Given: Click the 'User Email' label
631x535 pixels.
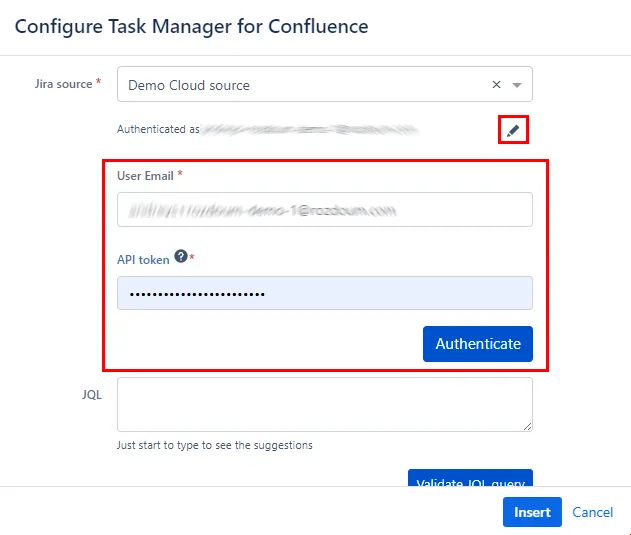Looking at the screenshot, I should pyautogui.click(x=145, y=176).
